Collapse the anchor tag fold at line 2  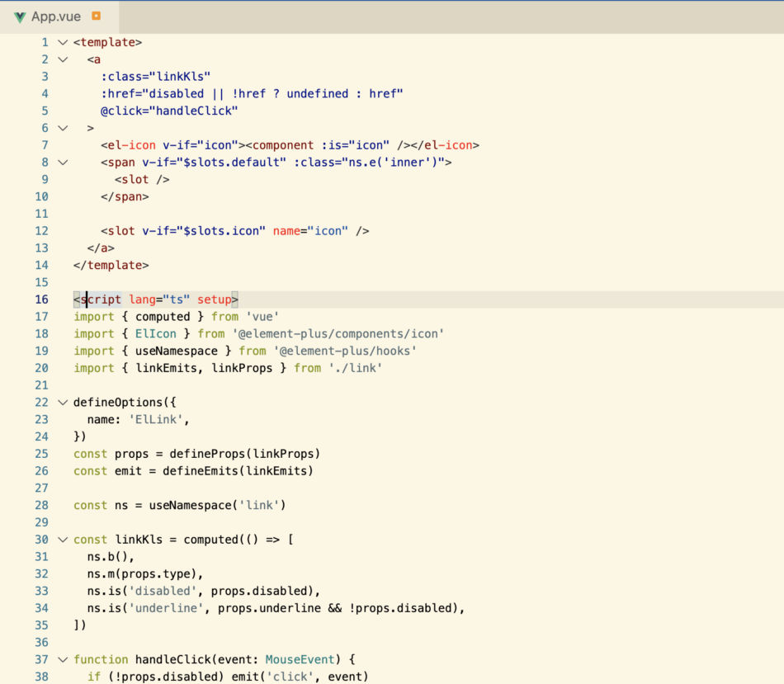[63, 59]
